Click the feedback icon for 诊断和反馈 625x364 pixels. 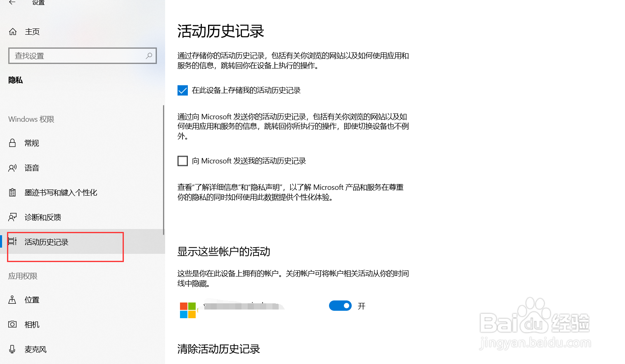tap(12, 217)
